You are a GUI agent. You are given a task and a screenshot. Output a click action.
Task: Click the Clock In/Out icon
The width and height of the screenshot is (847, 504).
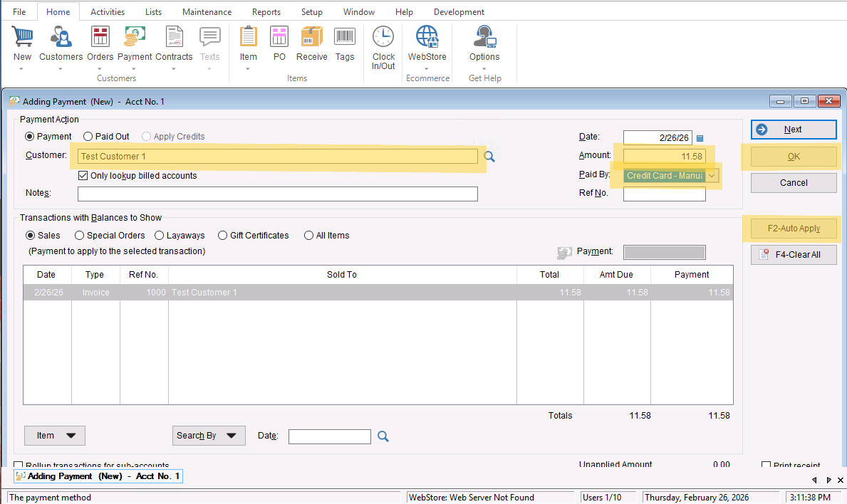(x=383, y=38)
